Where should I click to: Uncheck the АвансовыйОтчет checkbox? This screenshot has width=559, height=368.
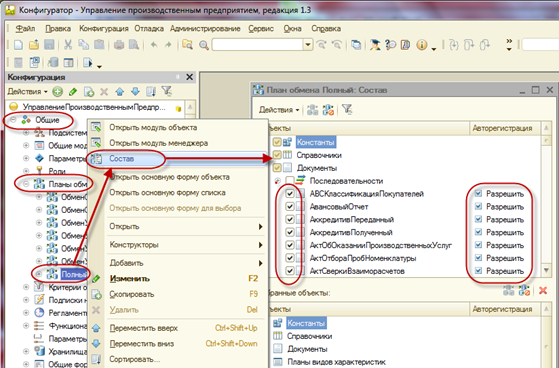(x=290, y=206)
